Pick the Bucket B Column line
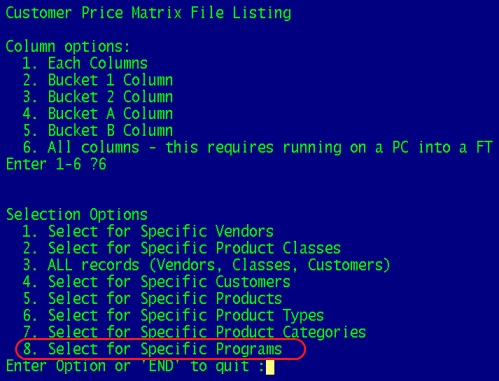The height and width of the screenshot is (381, 499). (x=98, y=130)
